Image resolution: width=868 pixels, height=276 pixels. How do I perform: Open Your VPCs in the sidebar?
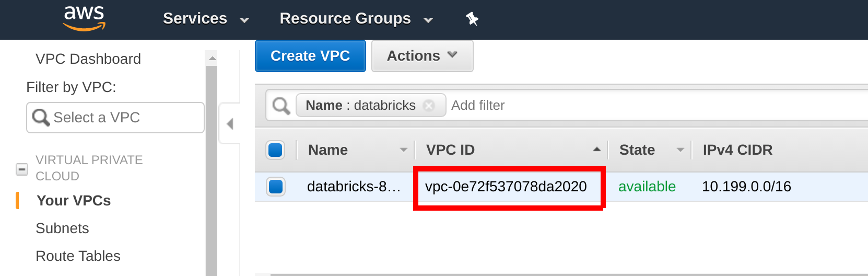pyautogui.click(x=74, y=201)
